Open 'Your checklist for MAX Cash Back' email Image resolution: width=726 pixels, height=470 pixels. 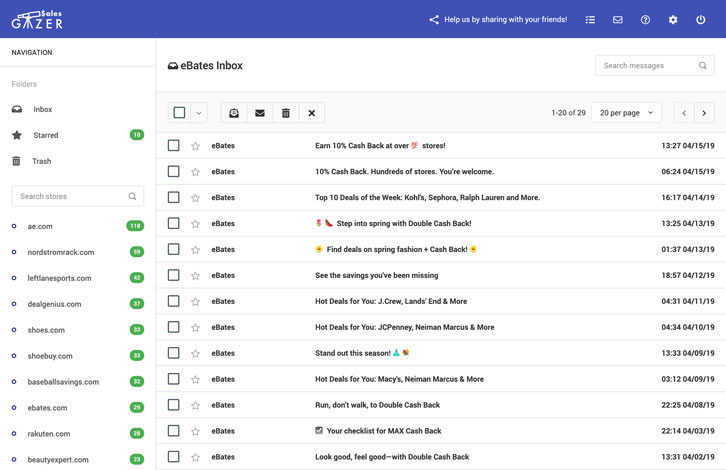pos(441,431)
